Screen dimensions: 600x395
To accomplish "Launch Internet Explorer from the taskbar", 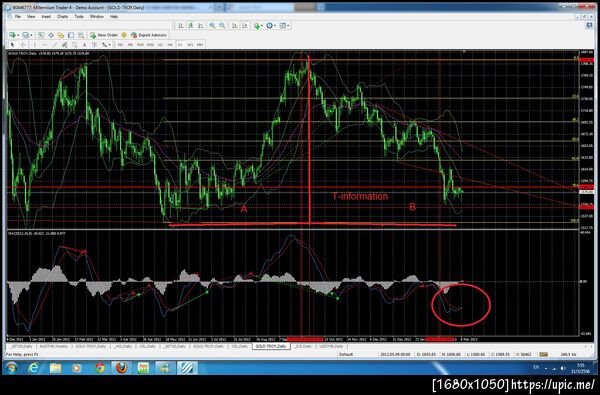I will point(34,368).
